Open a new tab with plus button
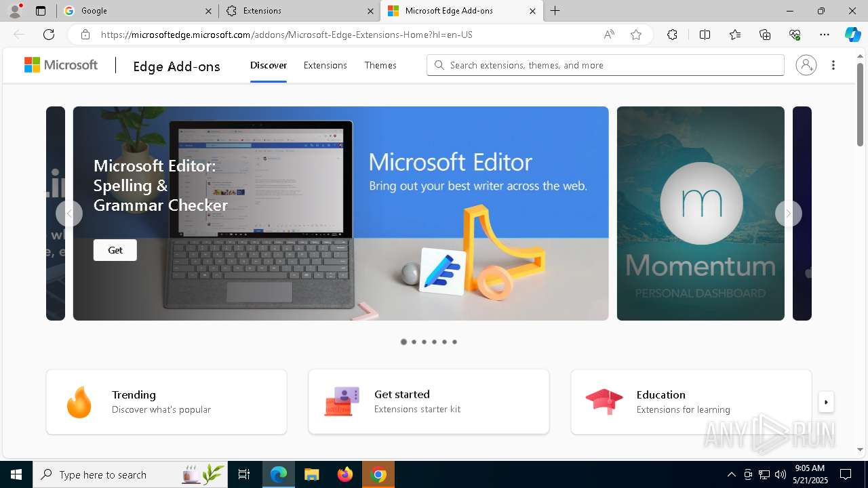The height and width of the screenshot is (488, 868). (555, 11)
